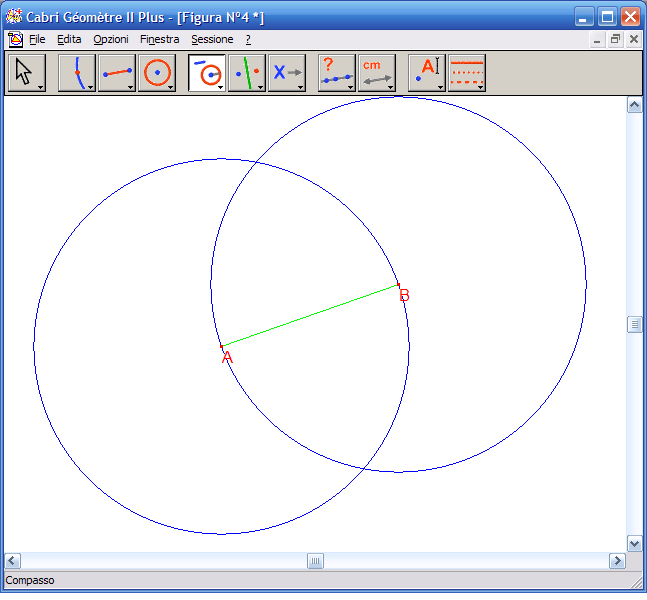Select the Transformations reflection tool
This screenshot has height=600, width=647.
[247, 73]
